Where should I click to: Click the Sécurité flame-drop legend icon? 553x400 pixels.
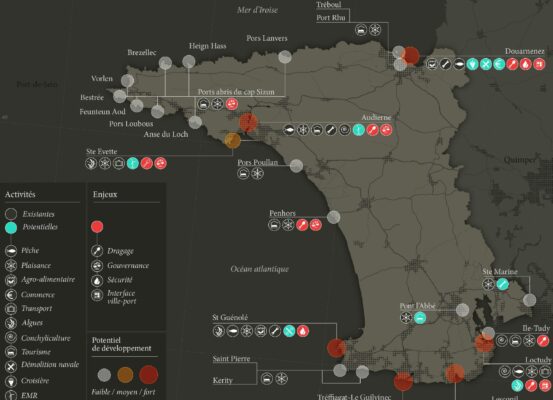point(97,280)
